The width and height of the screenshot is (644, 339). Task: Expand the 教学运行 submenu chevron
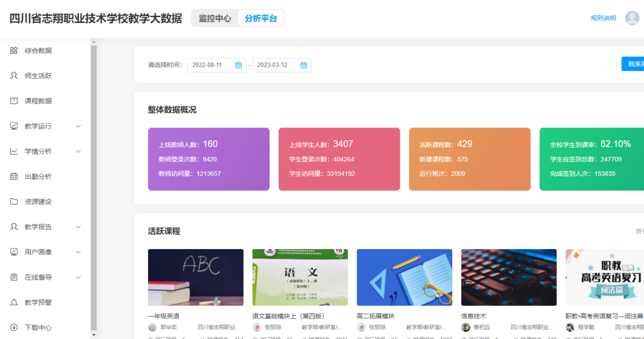coord(78,126)
